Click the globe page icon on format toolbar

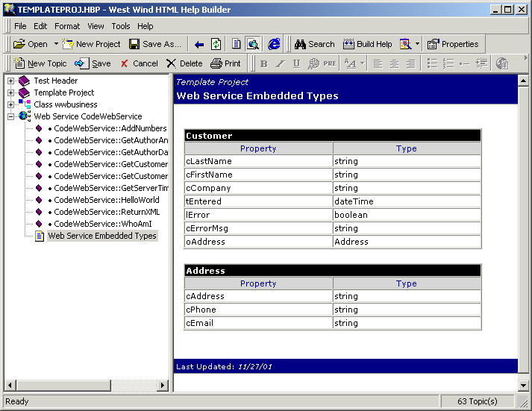coord(502,63)
